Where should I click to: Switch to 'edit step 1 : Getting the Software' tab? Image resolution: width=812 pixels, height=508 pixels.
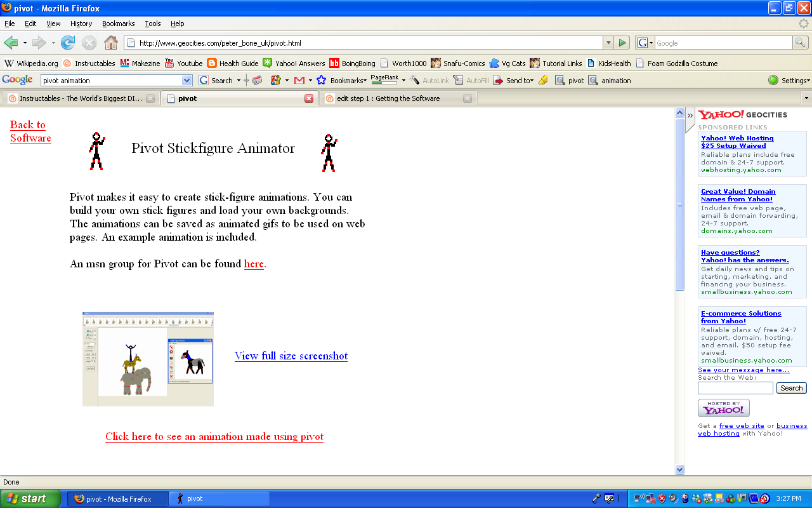(x=398, y=98)
